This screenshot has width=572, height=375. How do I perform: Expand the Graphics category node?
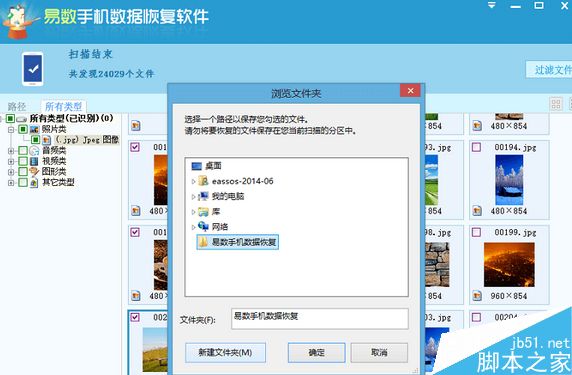point(11,172)
